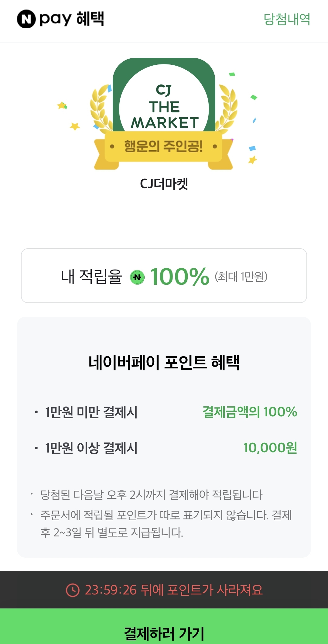Tap the 결제금액의 100% value
The width and height of the screenshot is (328, 644).
[250, 412]
